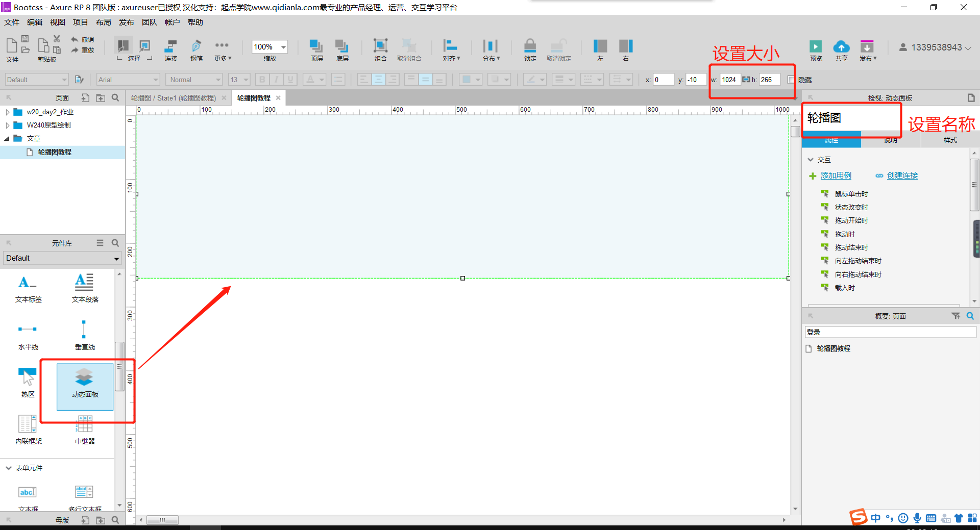Click the save floppy icon
980x530 pixels.
(x=25, y=39)
